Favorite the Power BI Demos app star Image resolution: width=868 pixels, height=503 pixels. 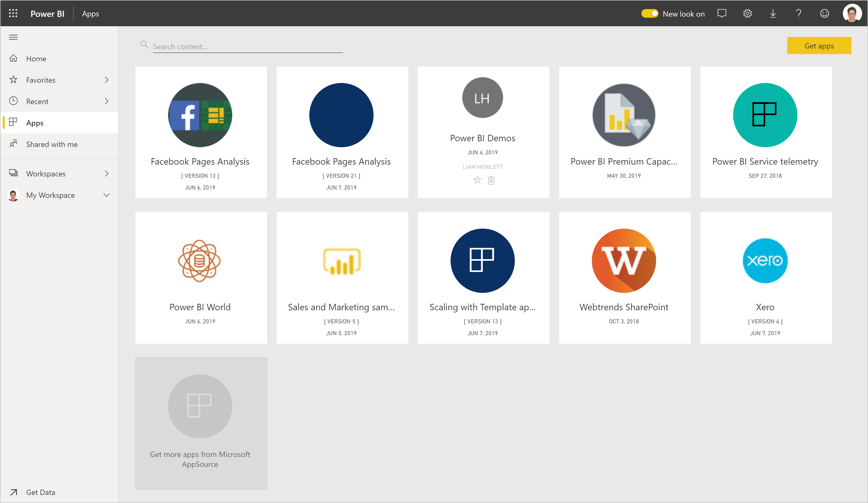[x=477, y=180]
